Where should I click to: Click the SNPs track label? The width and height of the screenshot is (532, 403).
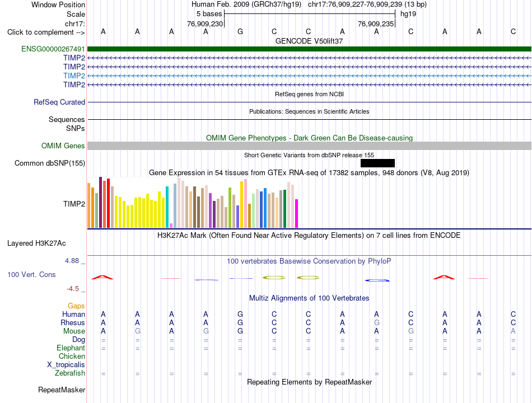pyautogui.click(x=76, y=128)
